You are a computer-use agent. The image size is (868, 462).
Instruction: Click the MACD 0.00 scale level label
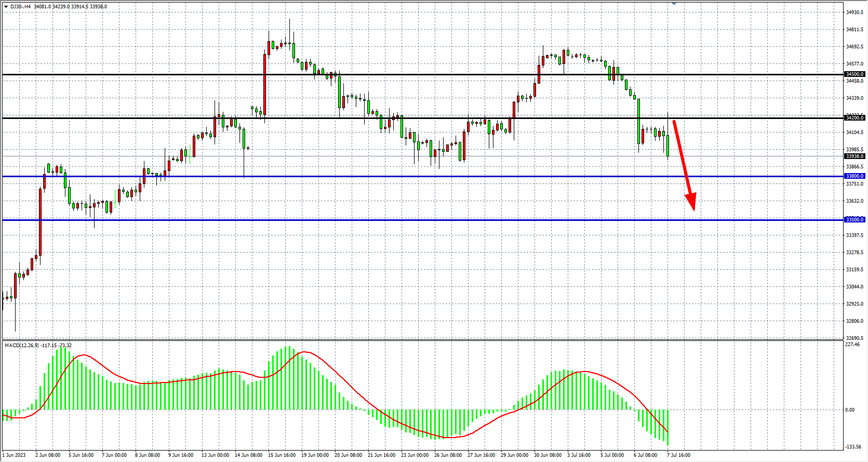[850, 410]
